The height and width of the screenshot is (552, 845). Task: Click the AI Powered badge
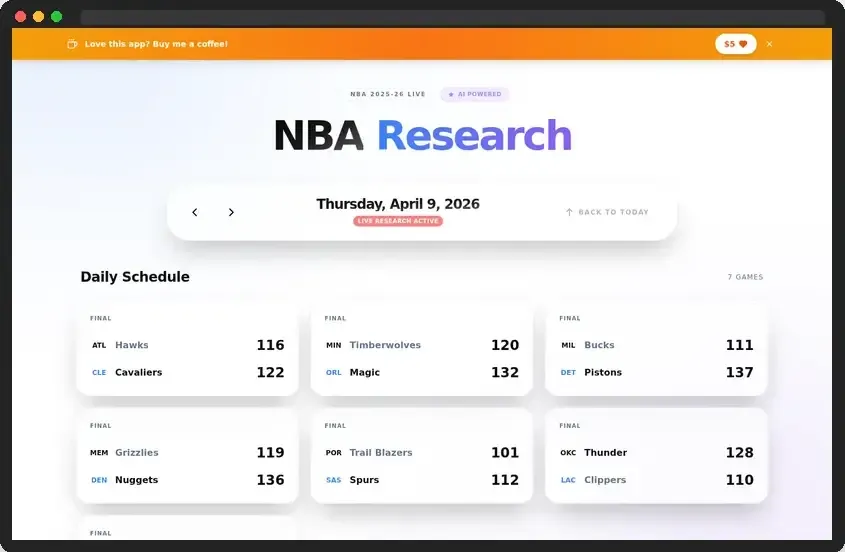pyautogui.click(x=475, y=94)
